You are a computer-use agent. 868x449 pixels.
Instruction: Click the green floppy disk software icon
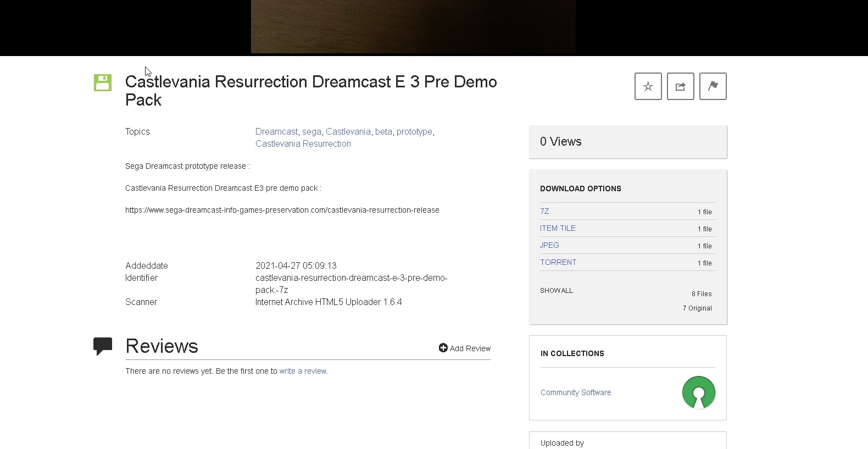pos(103,82)
